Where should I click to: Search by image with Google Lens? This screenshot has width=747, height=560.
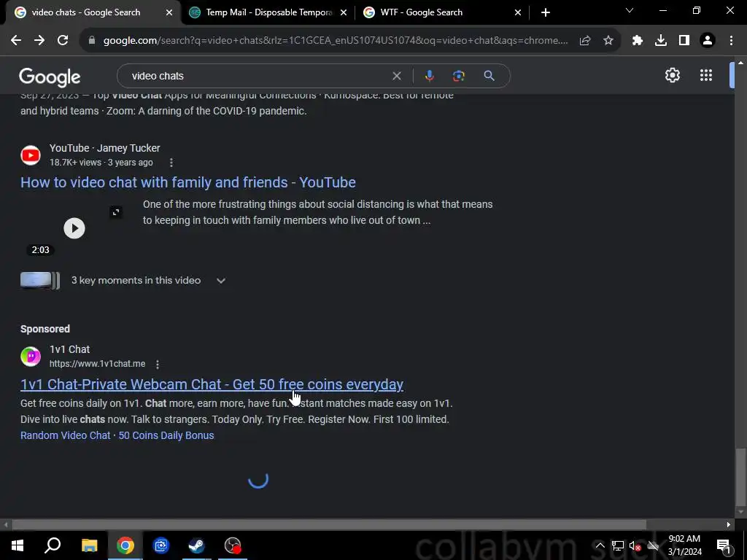[x=459, y=76]
